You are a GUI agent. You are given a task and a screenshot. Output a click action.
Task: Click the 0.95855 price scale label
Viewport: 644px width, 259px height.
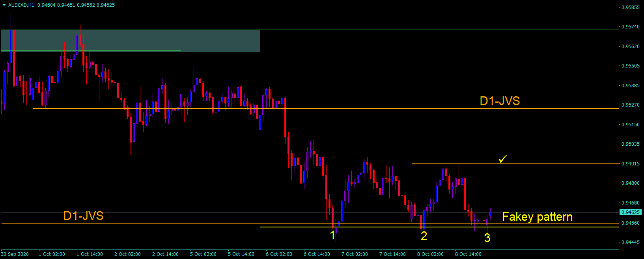(x=631, y=8)
